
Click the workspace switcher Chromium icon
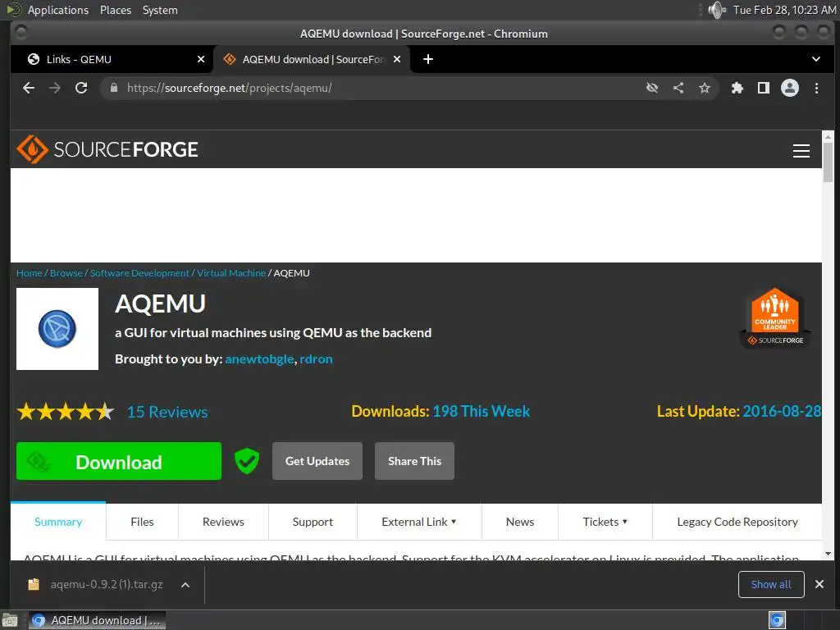(777, 620)
